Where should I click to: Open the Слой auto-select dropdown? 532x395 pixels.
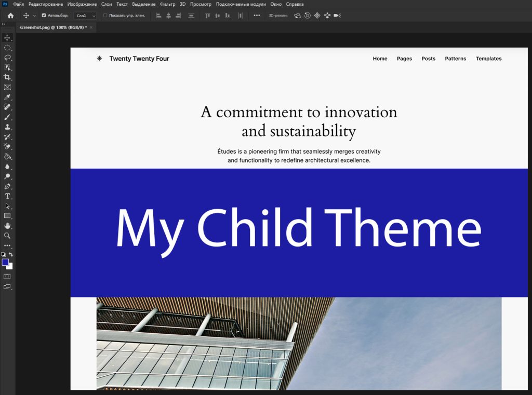[86, 16]
